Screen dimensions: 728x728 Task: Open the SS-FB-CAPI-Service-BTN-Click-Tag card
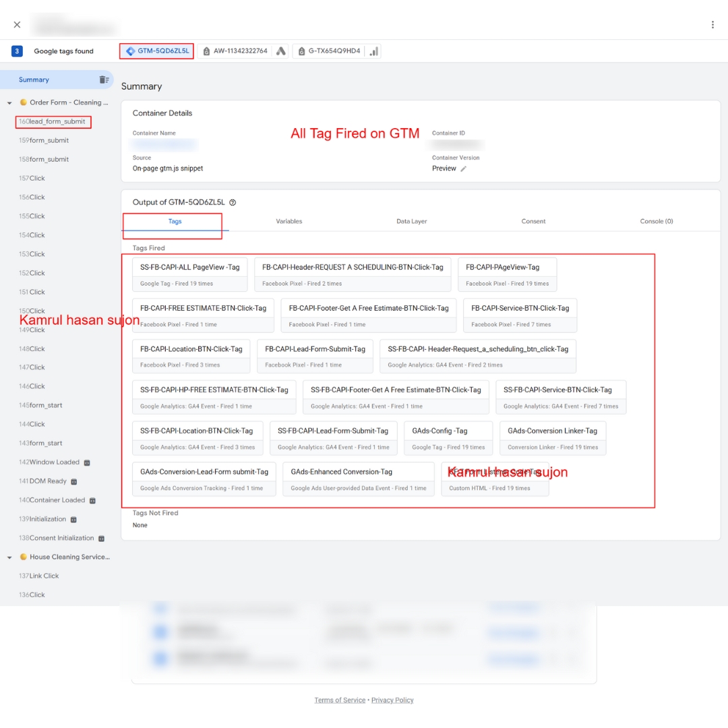pos(561,398)
